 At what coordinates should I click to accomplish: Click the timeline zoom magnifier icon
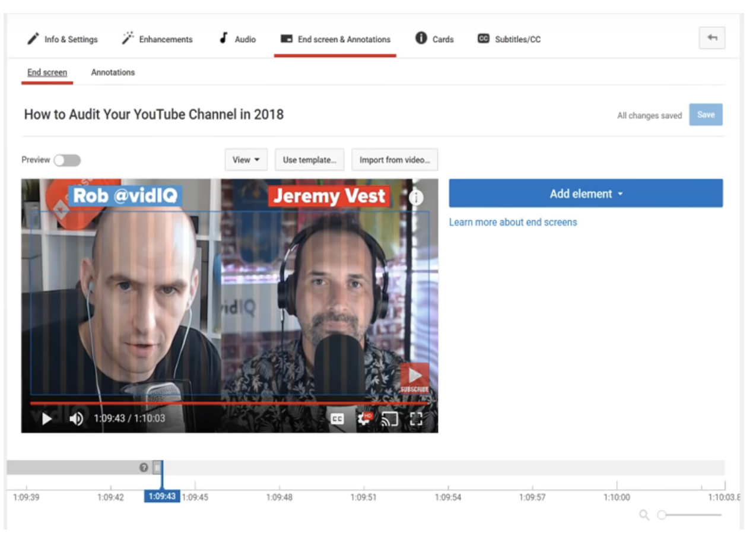tap(644, 515)
